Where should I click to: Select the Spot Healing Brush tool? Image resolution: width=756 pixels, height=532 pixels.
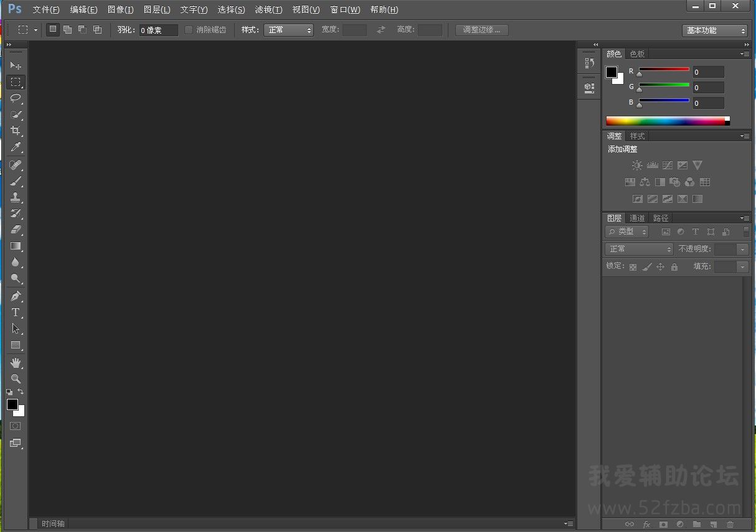tap(16, 165)
